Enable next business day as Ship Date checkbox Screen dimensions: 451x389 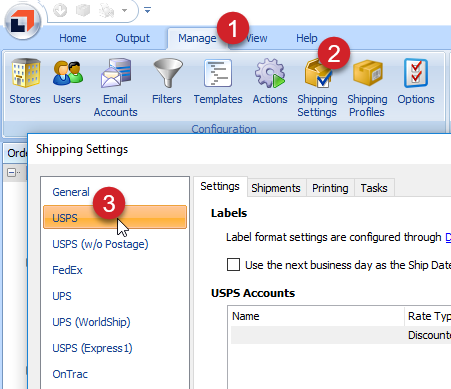point(233,265)
